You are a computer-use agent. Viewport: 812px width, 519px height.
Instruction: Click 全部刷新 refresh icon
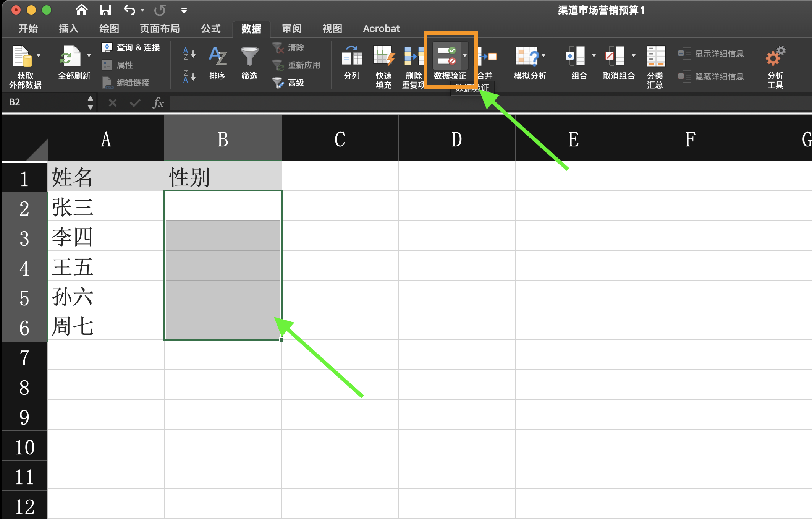[70, 57]
